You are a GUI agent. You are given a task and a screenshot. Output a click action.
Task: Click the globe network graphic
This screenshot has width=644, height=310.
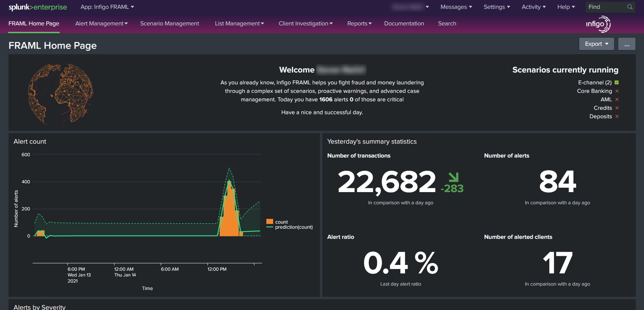pos(61,94)
